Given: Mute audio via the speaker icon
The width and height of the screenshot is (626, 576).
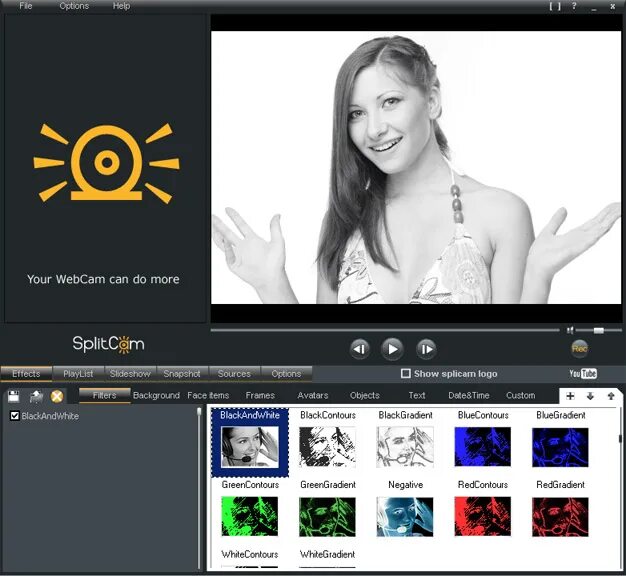Looking at the screenshot, I should coord(570,330).
